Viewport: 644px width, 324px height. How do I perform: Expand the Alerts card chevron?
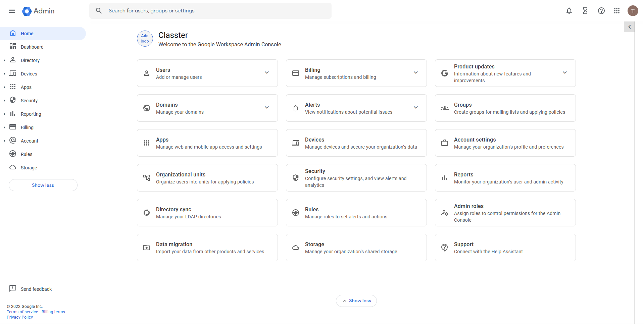416,107
